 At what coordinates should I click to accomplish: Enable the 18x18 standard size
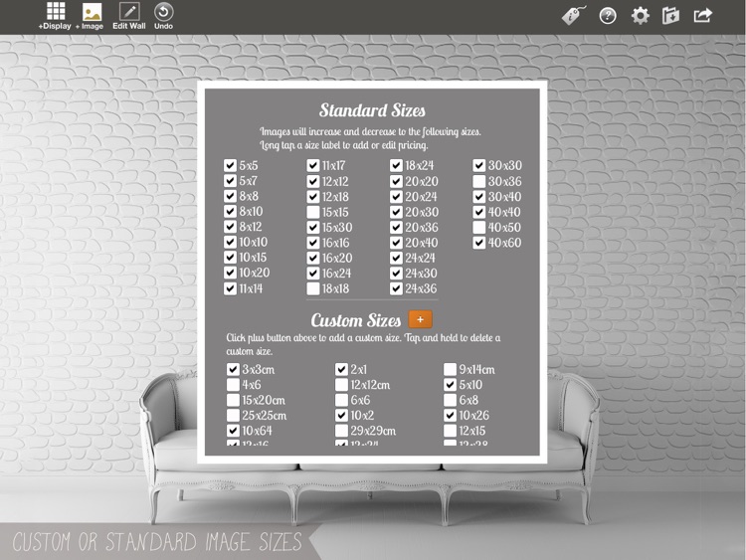(x=313, y=288)
